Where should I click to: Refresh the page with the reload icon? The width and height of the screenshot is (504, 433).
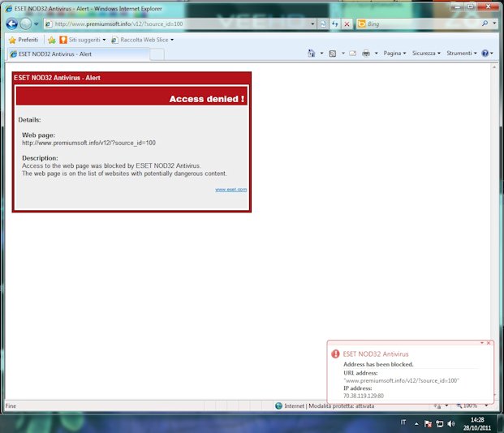(335, 24)
